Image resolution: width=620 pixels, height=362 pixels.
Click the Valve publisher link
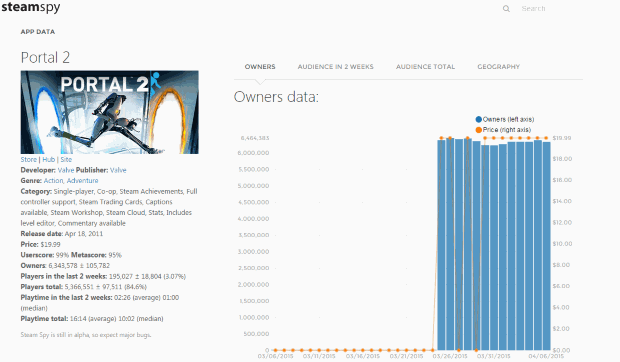point(118,170)
